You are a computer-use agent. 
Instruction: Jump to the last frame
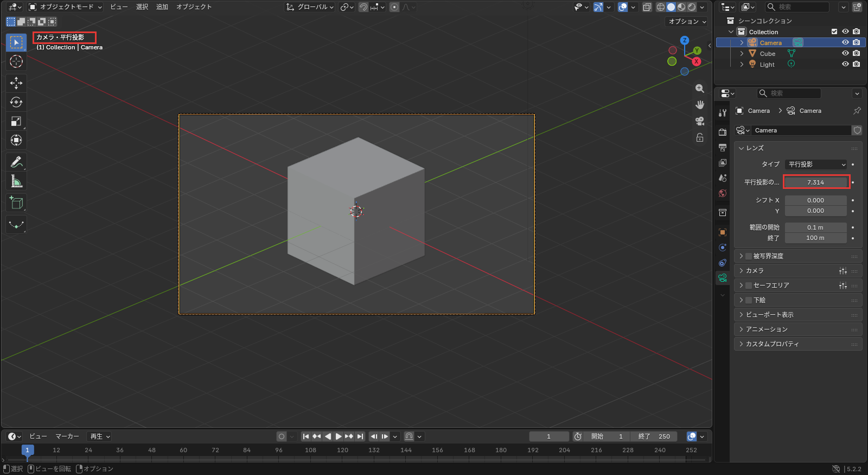pos(360,436)
